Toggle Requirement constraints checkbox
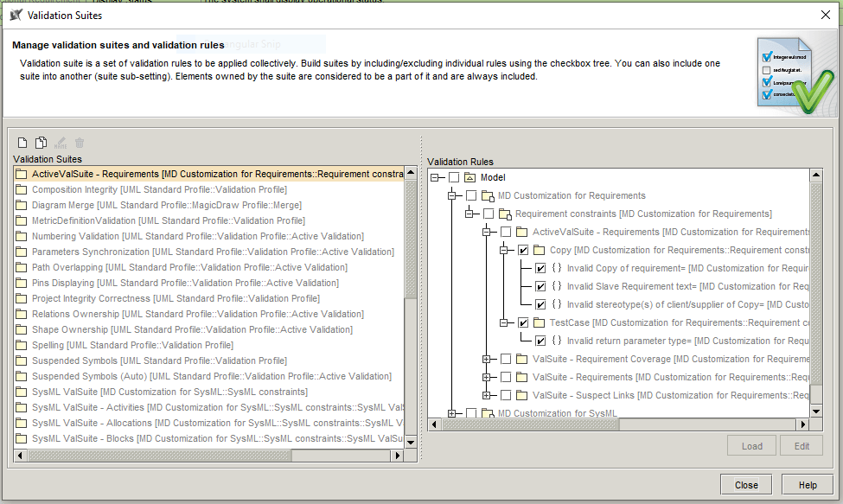 click(x=489, y=214)
